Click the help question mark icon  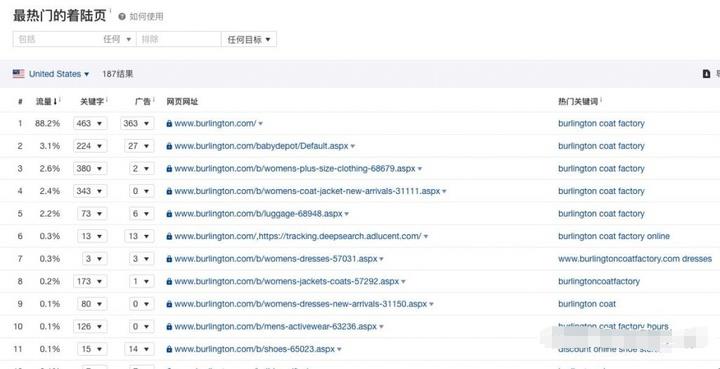coord(122,17)
